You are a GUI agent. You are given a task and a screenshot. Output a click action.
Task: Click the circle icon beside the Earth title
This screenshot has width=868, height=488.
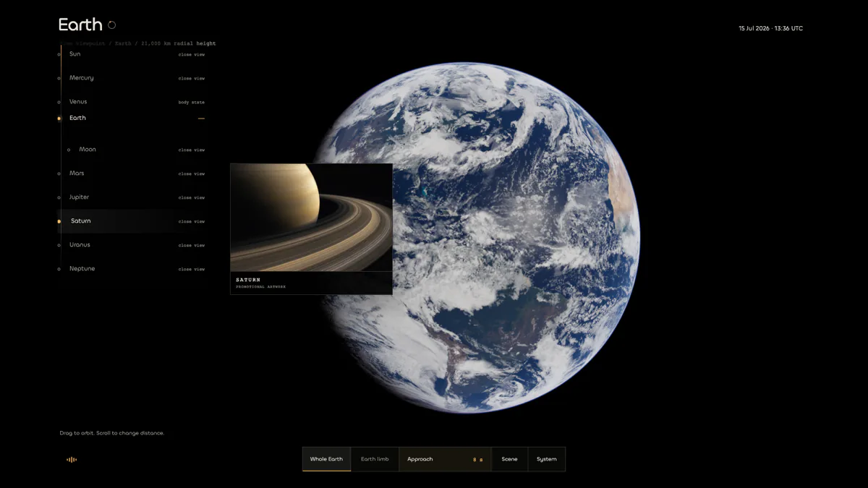click(x=111, y=25)
